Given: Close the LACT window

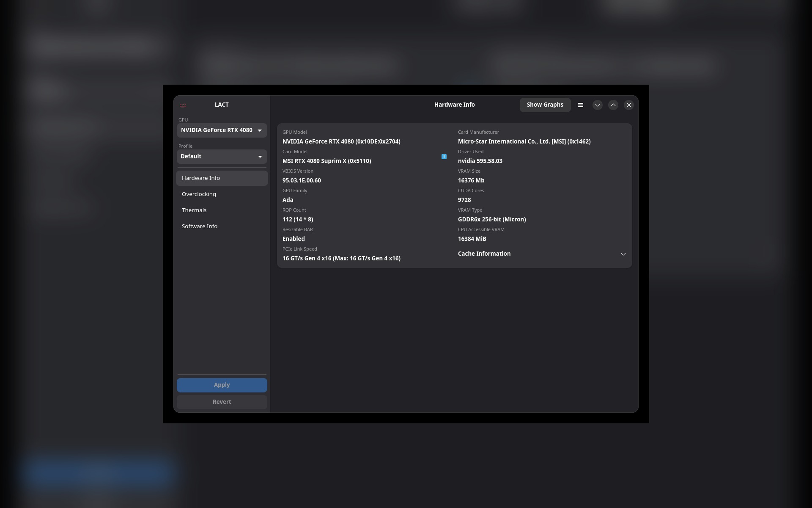Looking at the screenshot, I should click(x=629, y=105).
